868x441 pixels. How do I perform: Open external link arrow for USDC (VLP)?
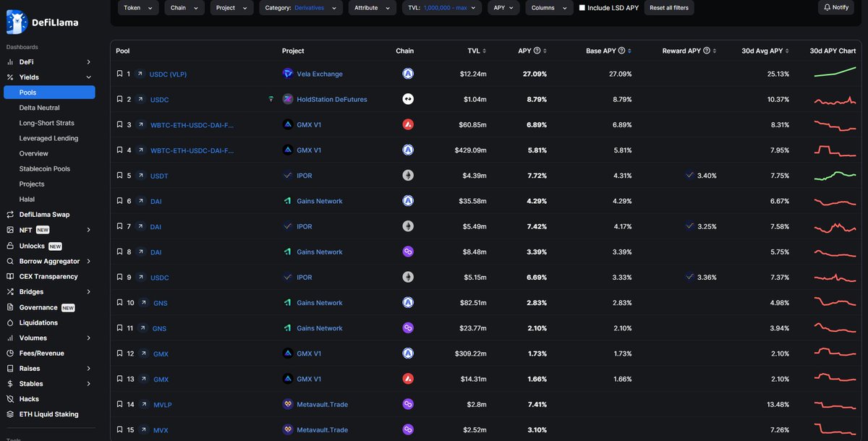pyautogui.click(x=140, y=74)
